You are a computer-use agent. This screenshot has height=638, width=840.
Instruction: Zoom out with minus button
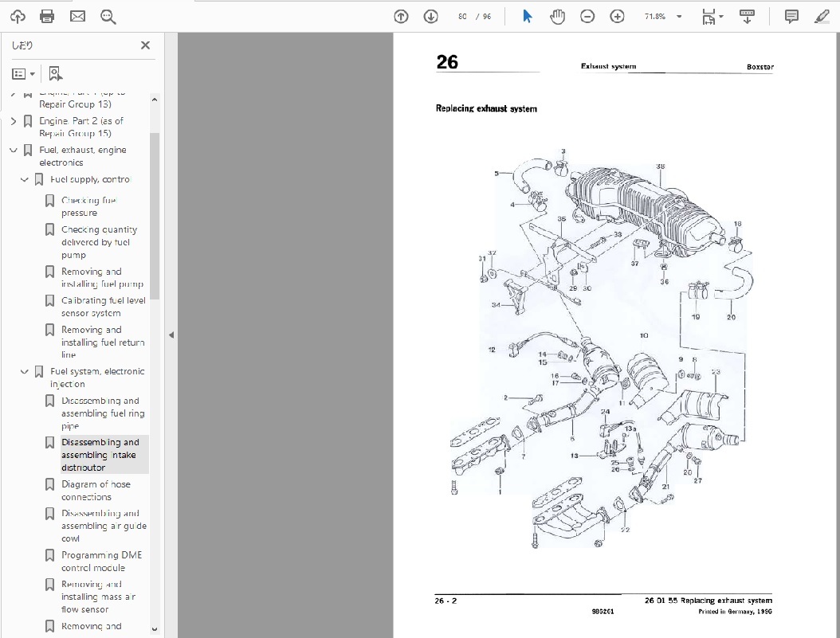[x=587, y=16]
